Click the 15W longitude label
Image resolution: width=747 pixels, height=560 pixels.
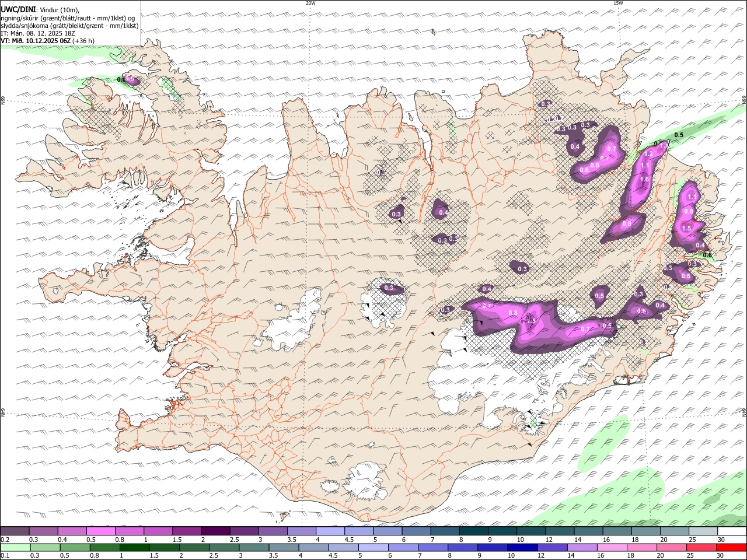618,3
